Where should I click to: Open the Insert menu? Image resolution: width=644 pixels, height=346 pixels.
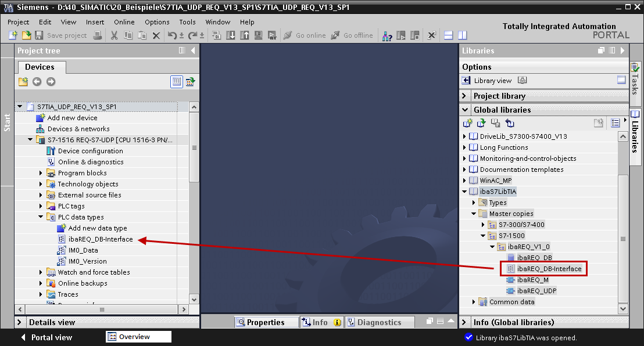point(95,21)
